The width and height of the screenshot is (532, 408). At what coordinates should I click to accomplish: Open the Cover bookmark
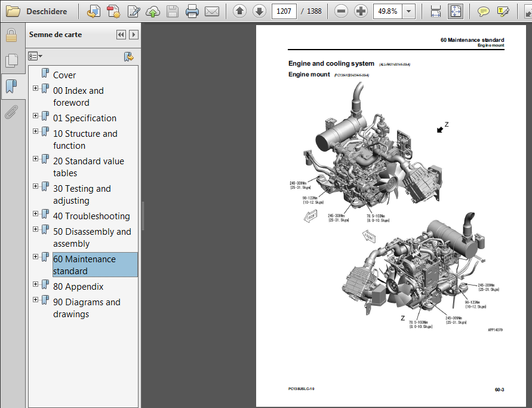pyautogui.click(x=64, y=75)
